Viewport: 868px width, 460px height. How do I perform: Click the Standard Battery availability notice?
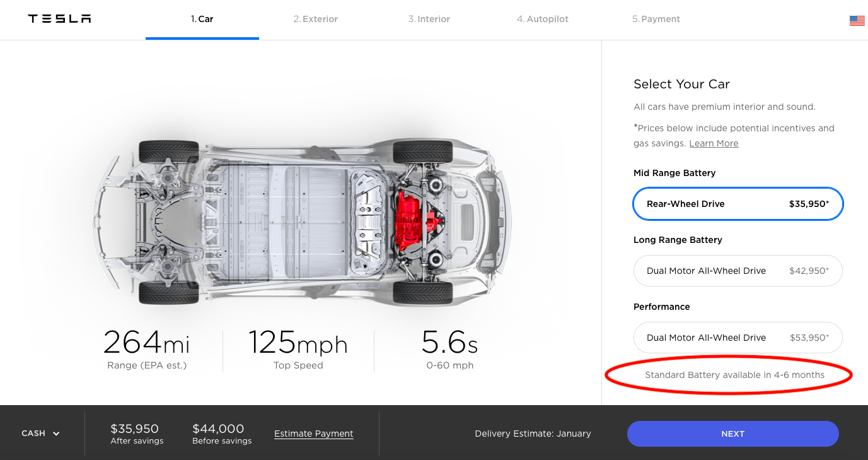pos(734,375)
